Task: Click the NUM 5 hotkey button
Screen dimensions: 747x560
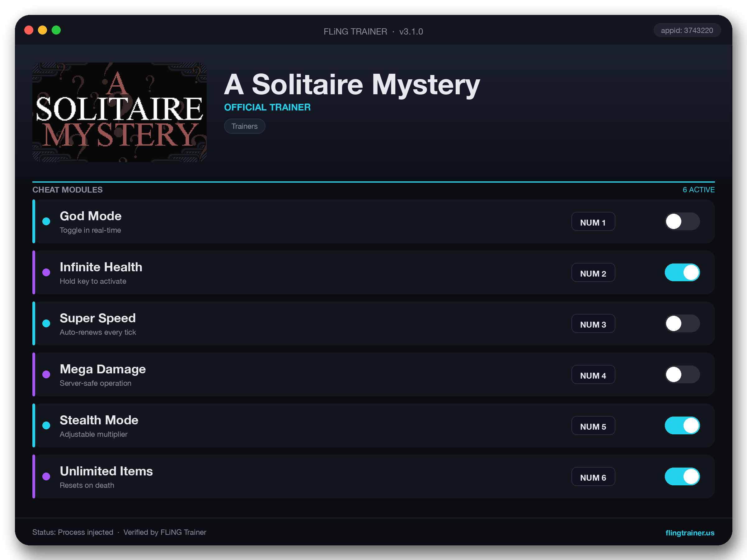Action: (x=593, y=426)
